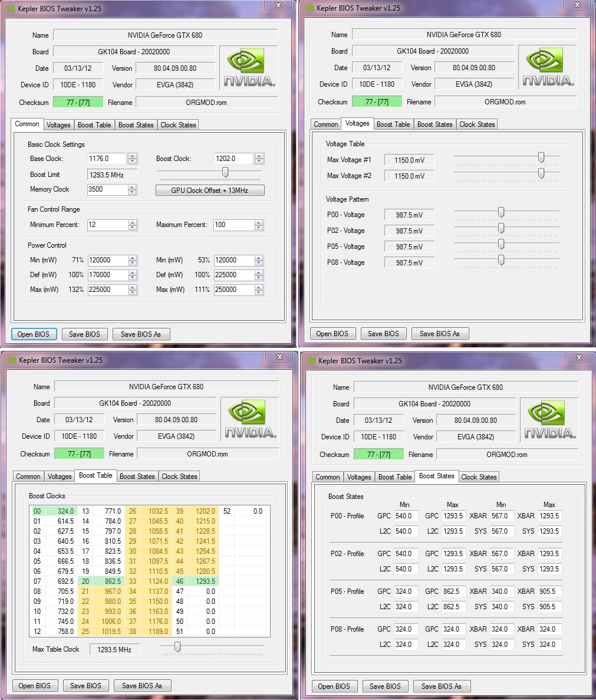Viewport: 596px width, 700px height.
Task: Close the Boost Table window
Action: click(279, 357)
